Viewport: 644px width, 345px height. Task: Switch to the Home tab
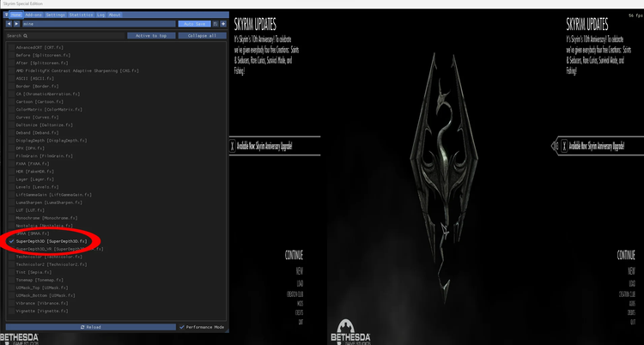tap(16, 15)
